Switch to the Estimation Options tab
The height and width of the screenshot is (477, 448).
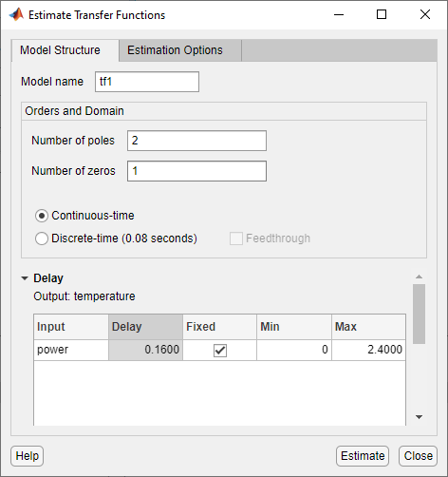(180, 50)
